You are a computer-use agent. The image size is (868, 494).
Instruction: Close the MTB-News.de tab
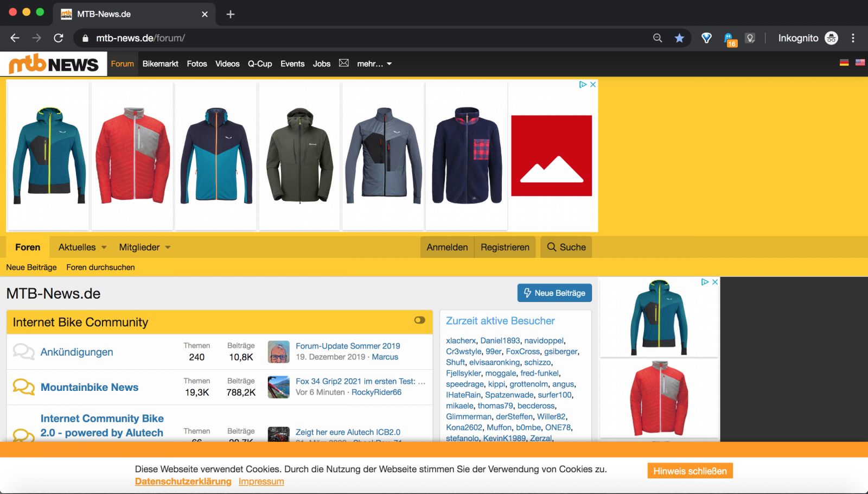coord(205,14)
